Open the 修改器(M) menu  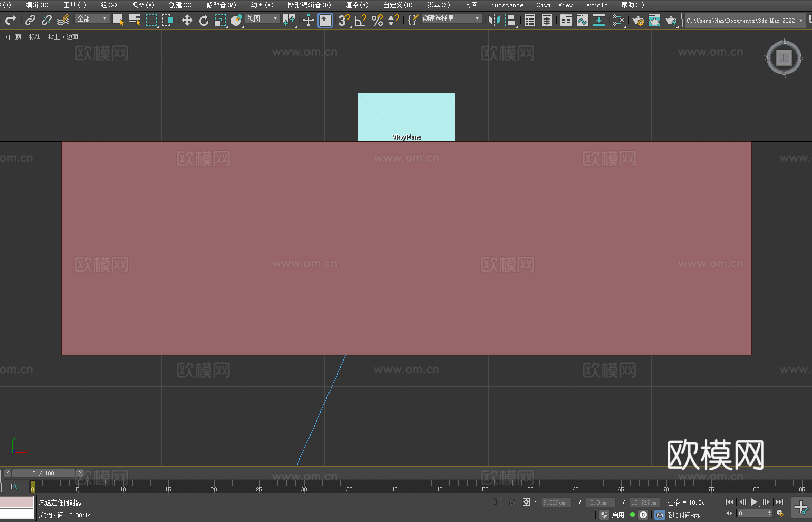221,5
